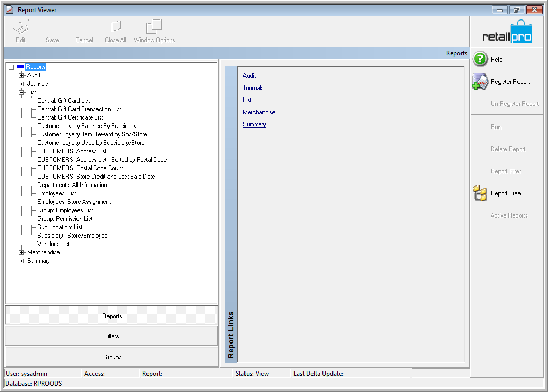The image size is (548, 392).
Task: Click the Close All toolbar icon
Action: tap(115, 26)
